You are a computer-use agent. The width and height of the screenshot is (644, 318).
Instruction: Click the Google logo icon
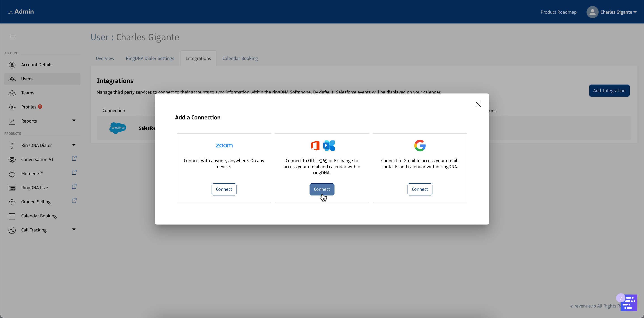pyautogui.click(x=420, y=146)
